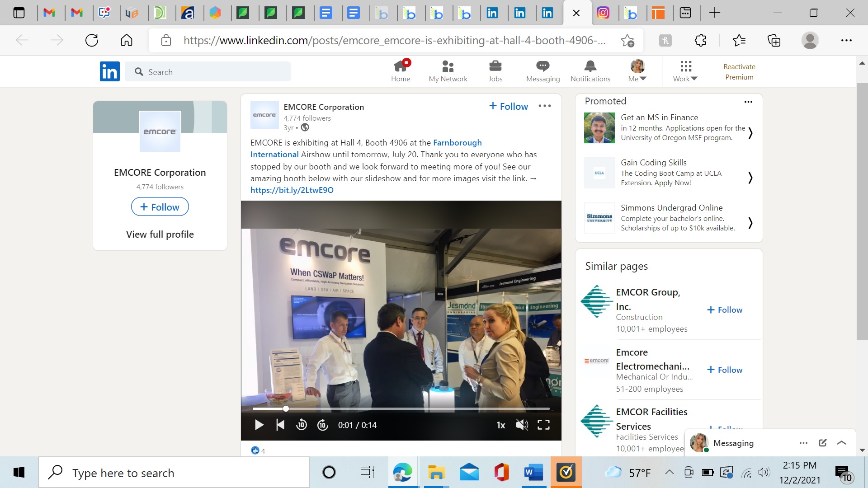Rewind video 10 seconds

(x=302, y=425)
